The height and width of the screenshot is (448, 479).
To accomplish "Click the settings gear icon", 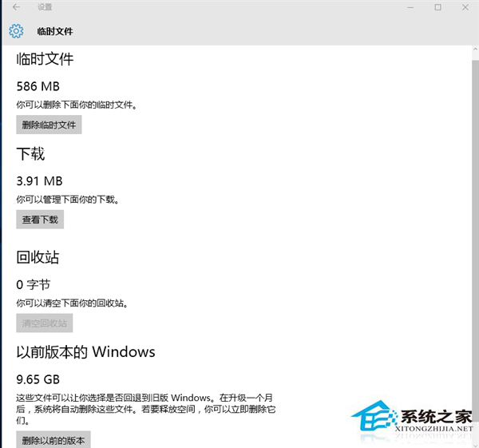I will point(16,31).
